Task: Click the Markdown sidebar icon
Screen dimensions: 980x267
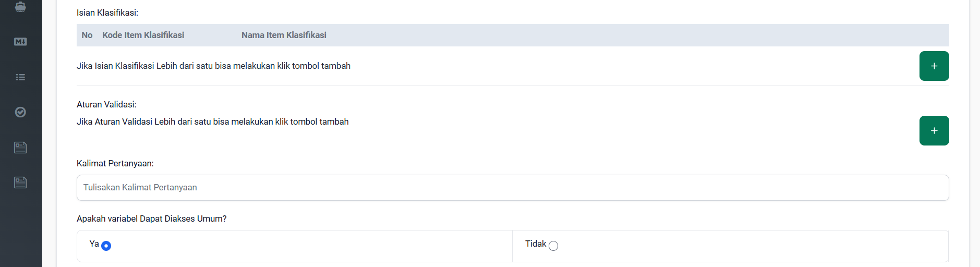Action: 20,42
